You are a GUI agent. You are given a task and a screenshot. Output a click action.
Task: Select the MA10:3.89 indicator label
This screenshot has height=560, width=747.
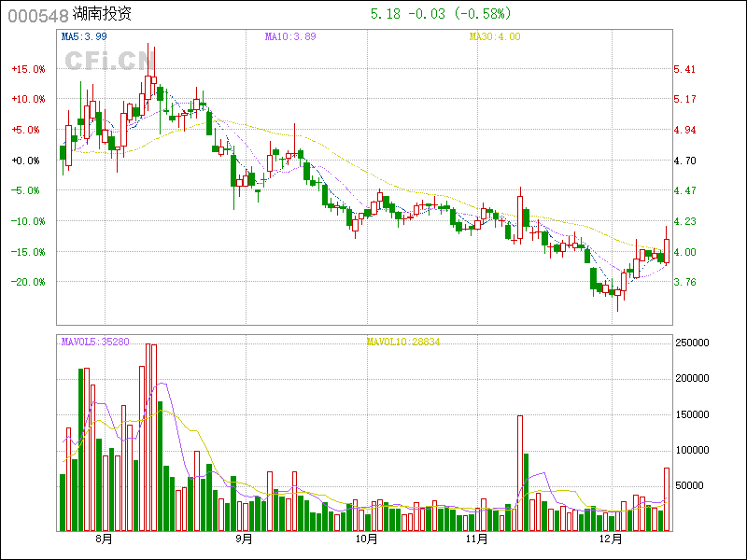[x=290, y=36]
